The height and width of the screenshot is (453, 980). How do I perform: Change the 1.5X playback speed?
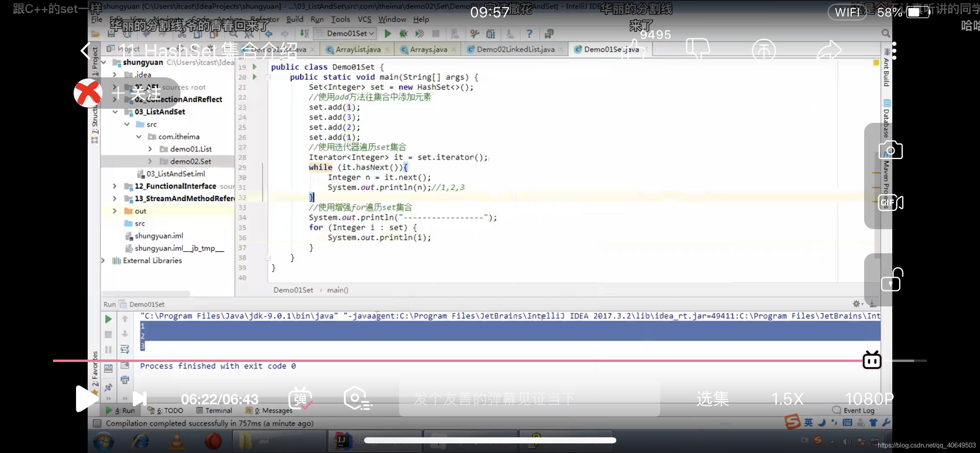tap(787, 399)
